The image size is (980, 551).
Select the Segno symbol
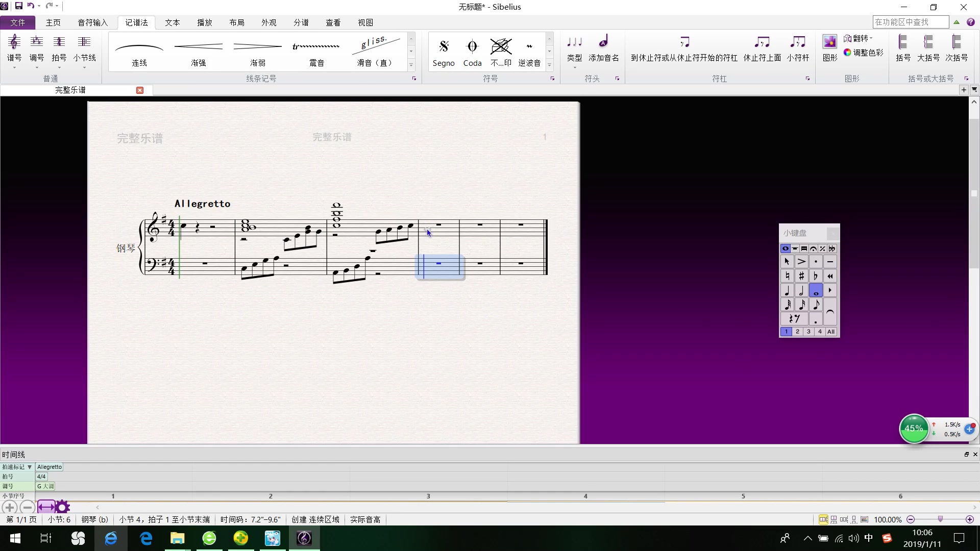(x=444, y=52)
